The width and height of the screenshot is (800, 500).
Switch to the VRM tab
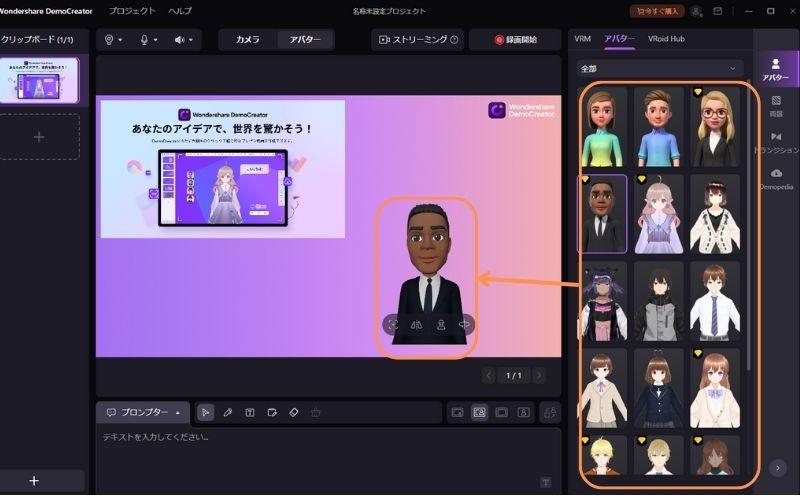pos(582,39)
